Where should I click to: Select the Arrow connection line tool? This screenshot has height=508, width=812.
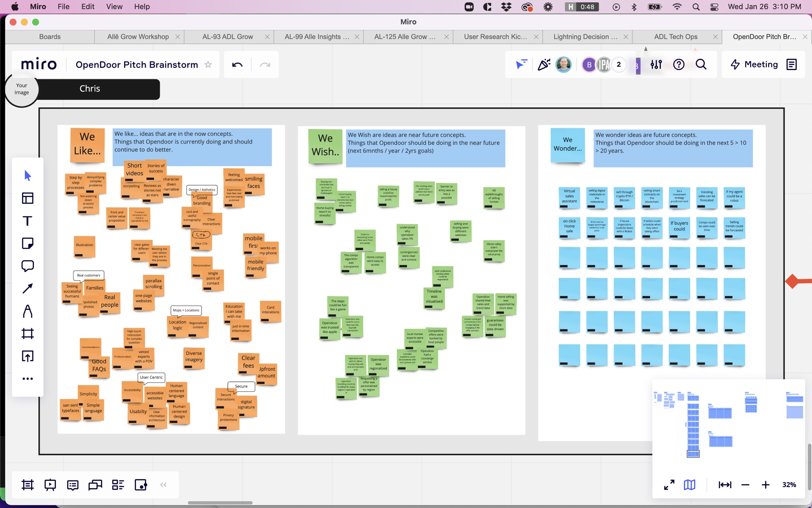(28, 289)
